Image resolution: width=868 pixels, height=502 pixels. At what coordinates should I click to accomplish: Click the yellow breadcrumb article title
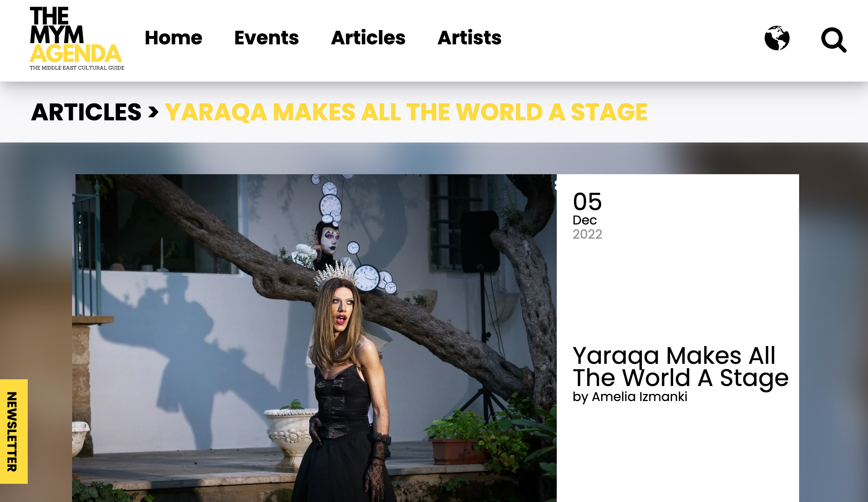406,112
